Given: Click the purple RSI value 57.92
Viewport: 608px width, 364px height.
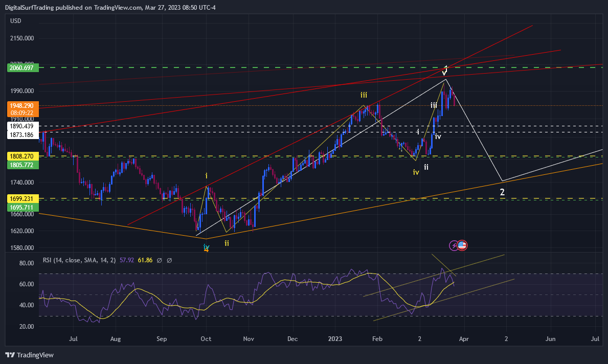Looking at the screenshot, I should coord(127,260).
